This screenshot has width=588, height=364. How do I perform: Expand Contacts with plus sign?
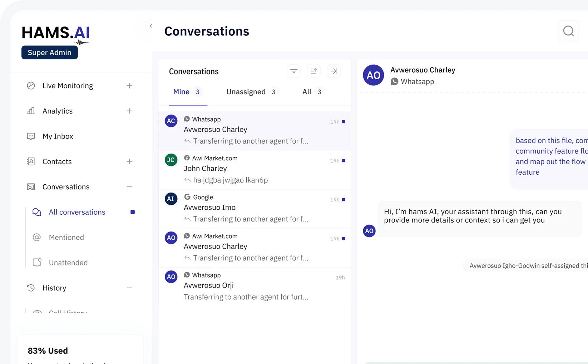129,161
